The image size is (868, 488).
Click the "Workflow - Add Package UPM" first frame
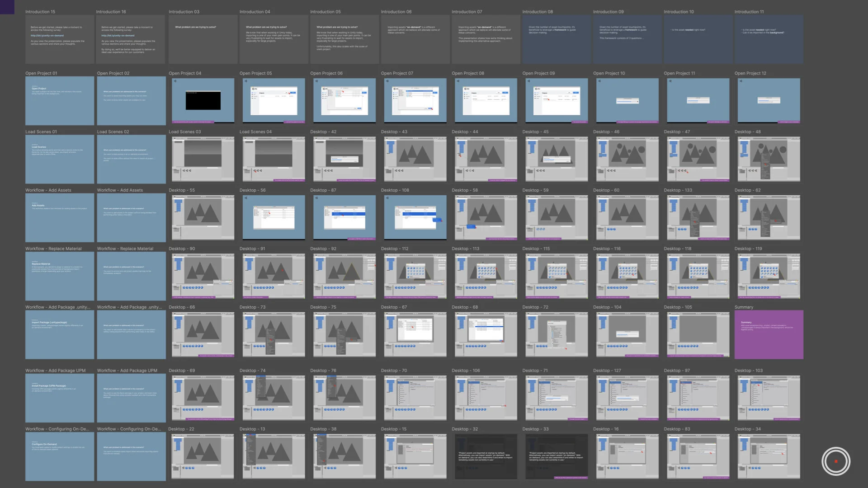[60, 398]
